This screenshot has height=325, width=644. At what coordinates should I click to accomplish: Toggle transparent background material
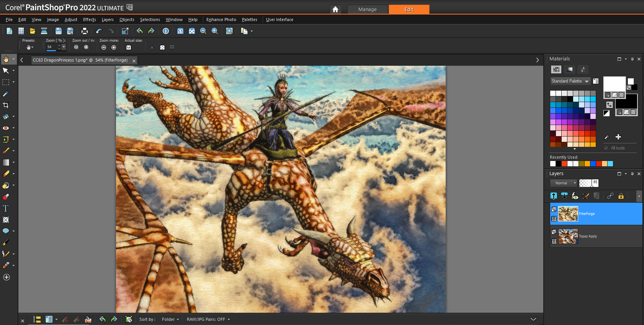pyautogui.click(x=633, y=112)
